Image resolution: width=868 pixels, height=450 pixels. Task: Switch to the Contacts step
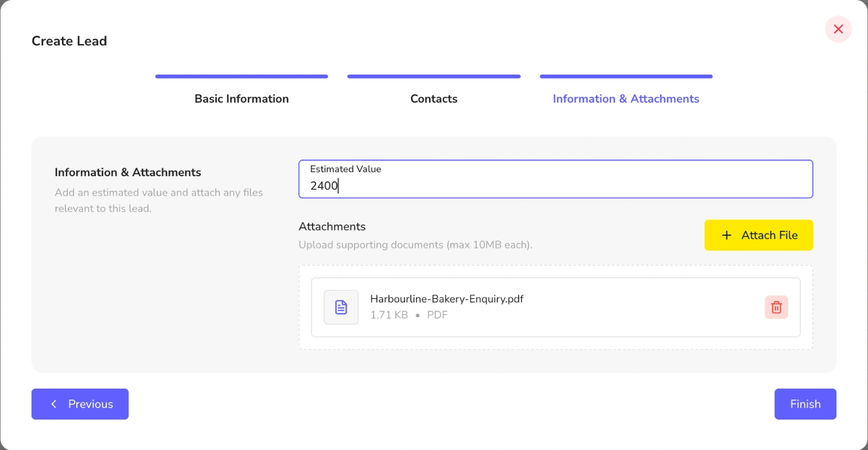click(434, 99)
